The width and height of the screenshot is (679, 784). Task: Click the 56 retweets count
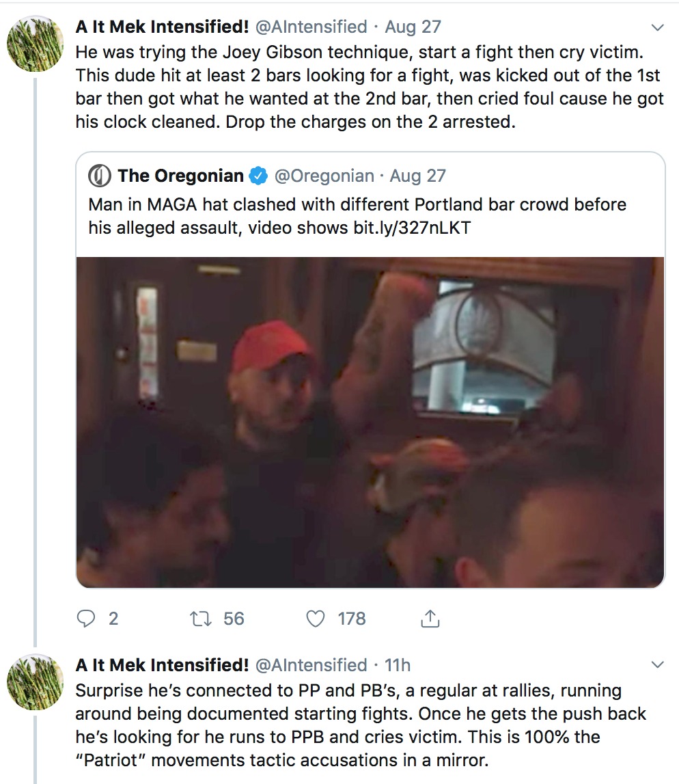click(x=234, y=619)
